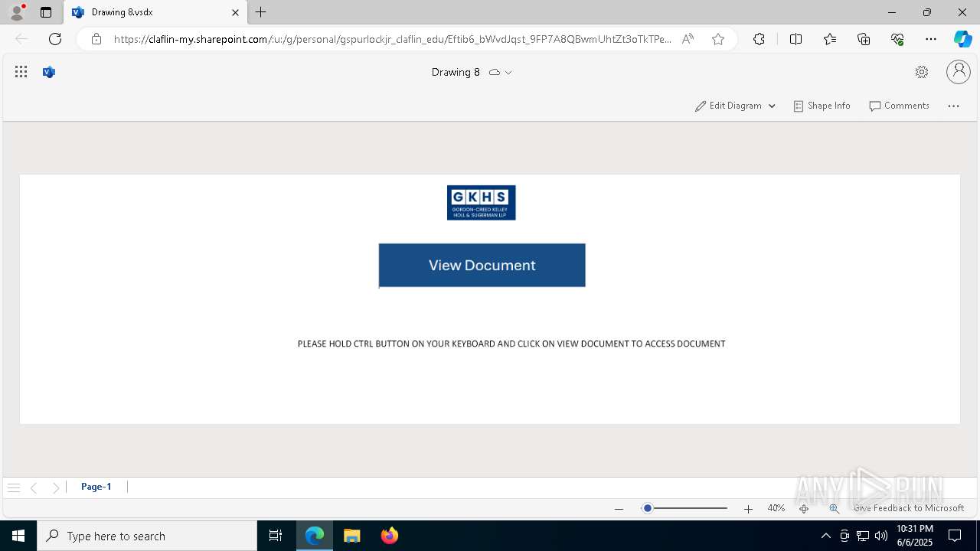Image resolution: width=980 pixels, height=551 pixels.
Task: Select the Page-1 tab
Action: [96, 487]
